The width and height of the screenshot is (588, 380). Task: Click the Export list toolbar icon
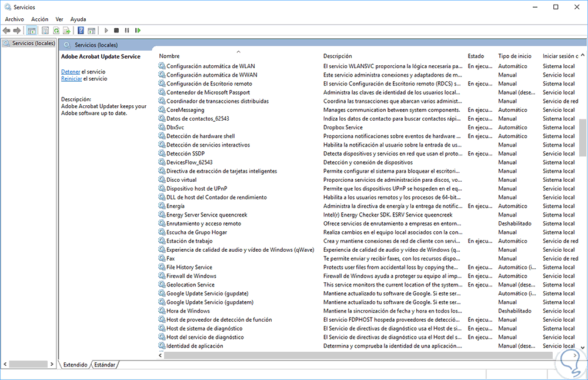(x=67, y=31)
